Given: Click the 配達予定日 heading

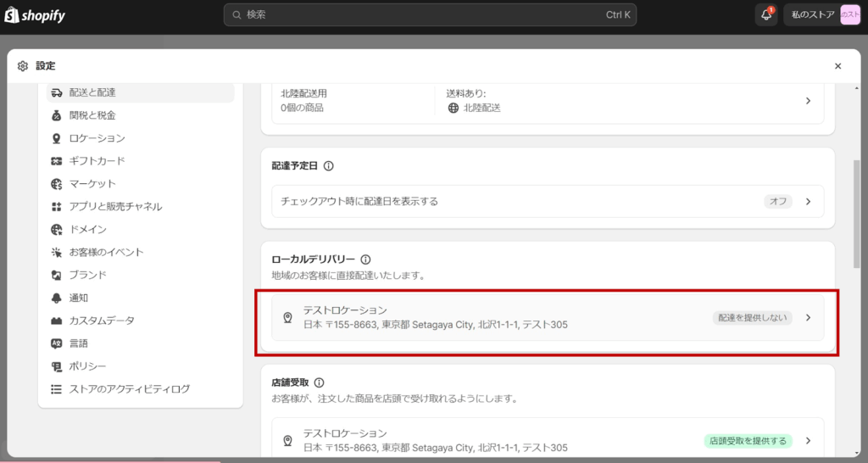Looking at the screenshot, I should point(294,165).
